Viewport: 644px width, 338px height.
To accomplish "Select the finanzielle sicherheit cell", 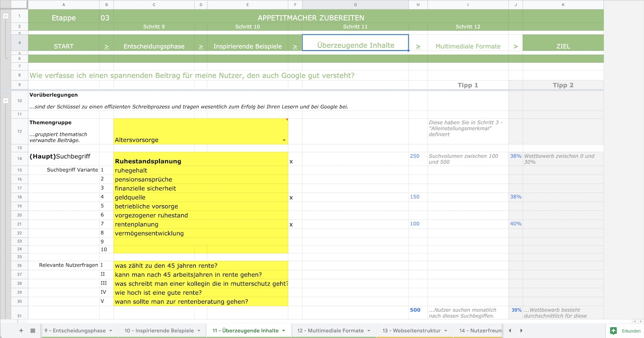I will (x=201, y=189).
